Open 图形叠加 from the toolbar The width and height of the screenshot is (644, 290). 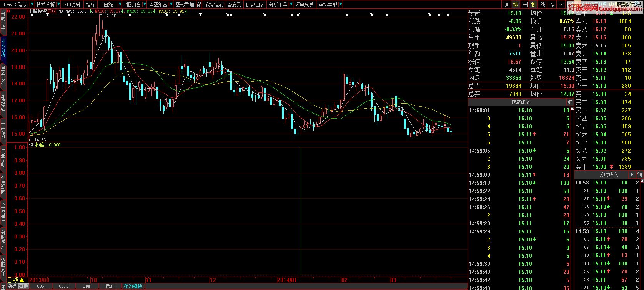(x=185, y=5)
